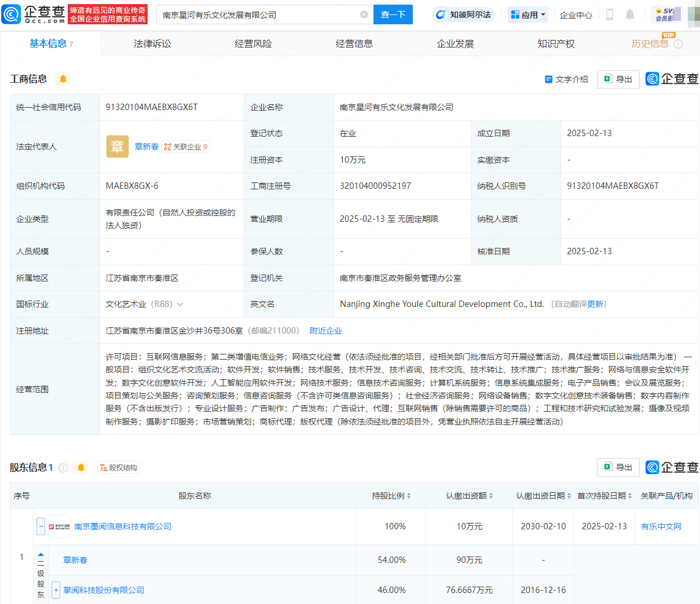Switch to 经营风险 tab

[x=253, y=44]
